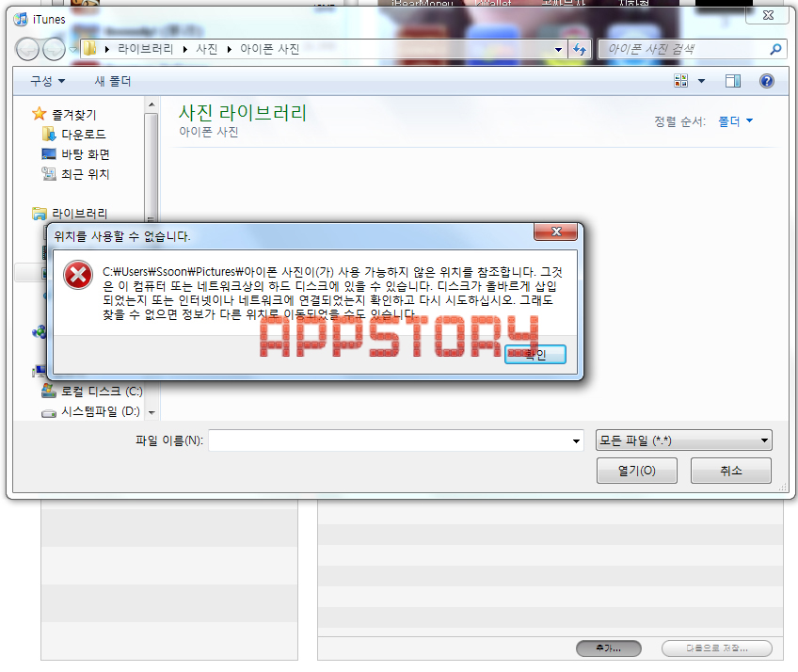
Task: Select 즐겨찾기 in the navigation pane
Action: click(x=73, y=115)
